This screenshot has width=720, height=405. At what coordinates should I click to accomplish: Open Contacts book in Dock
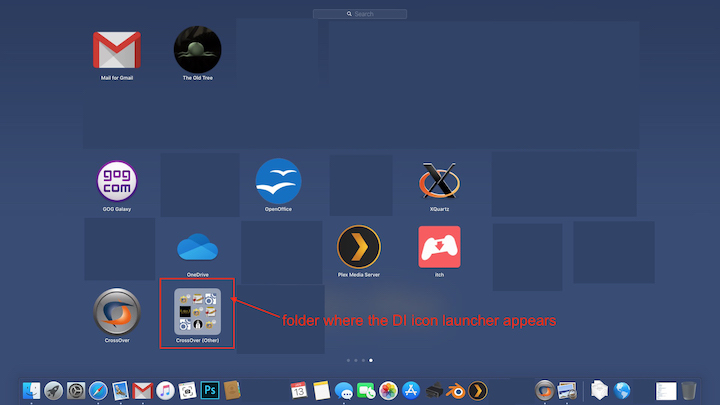(232, 391)
